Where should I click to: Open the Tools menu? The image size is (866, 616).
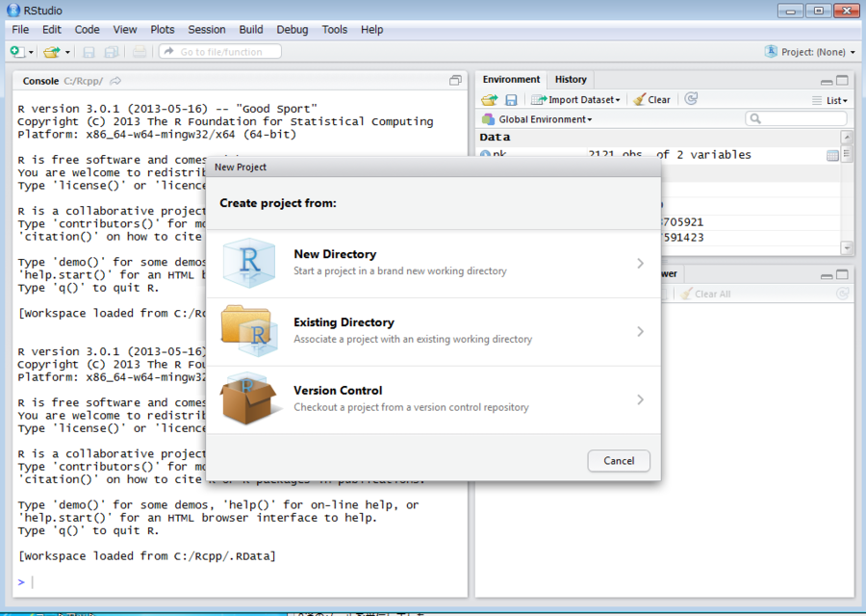point(335,29)
